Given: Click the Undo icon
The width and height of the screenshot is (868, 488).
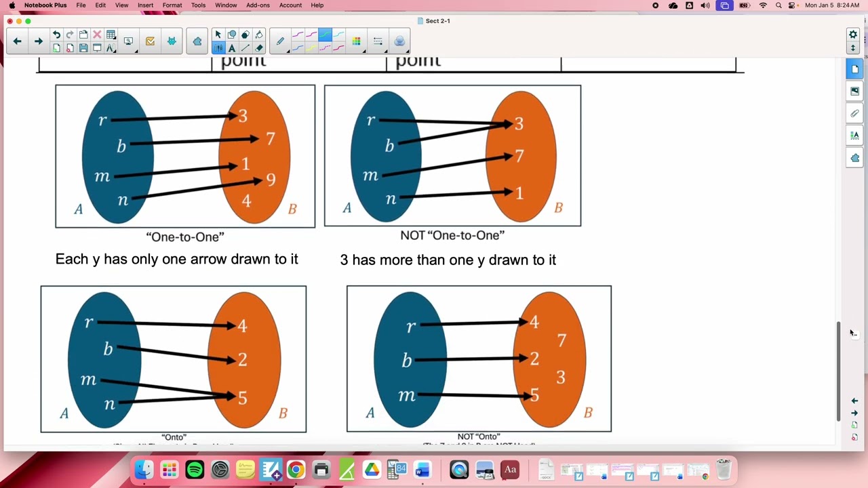Looking at the screenshot, I should [x=56, y=35].
